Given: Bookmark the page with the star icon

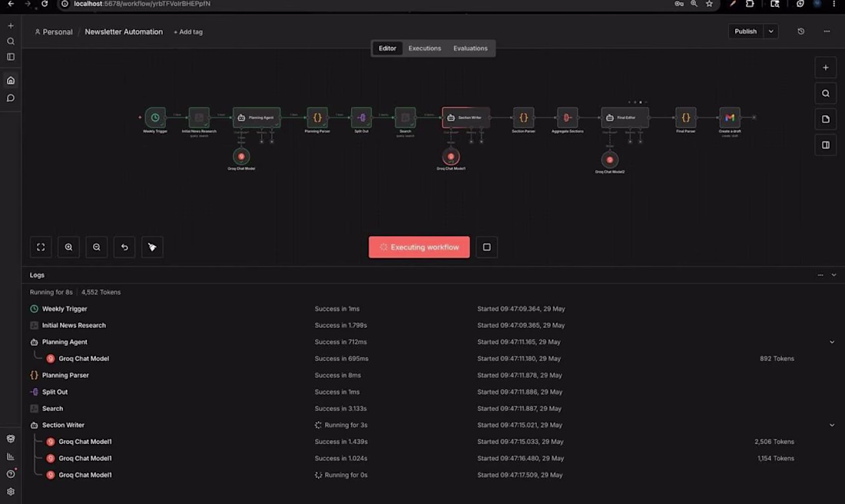Looking at the screenshot, I should tap(709, 4).
